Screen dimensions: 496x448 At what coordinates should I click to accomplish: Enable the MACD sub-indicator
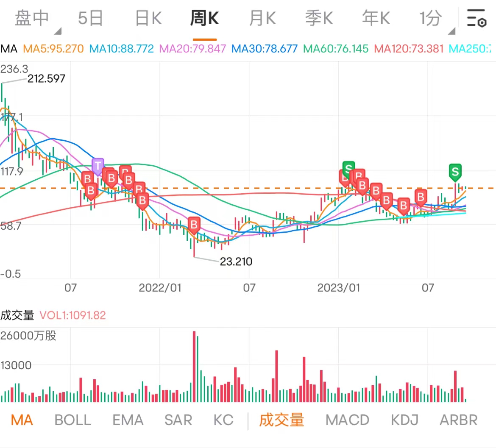pyautogui.click(x=347, y=420)
